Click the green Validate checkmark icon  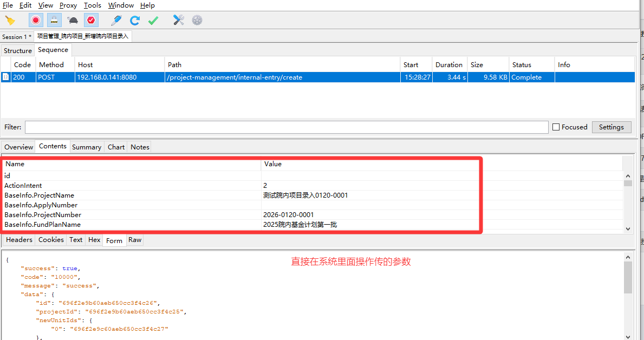pos(153,20)
